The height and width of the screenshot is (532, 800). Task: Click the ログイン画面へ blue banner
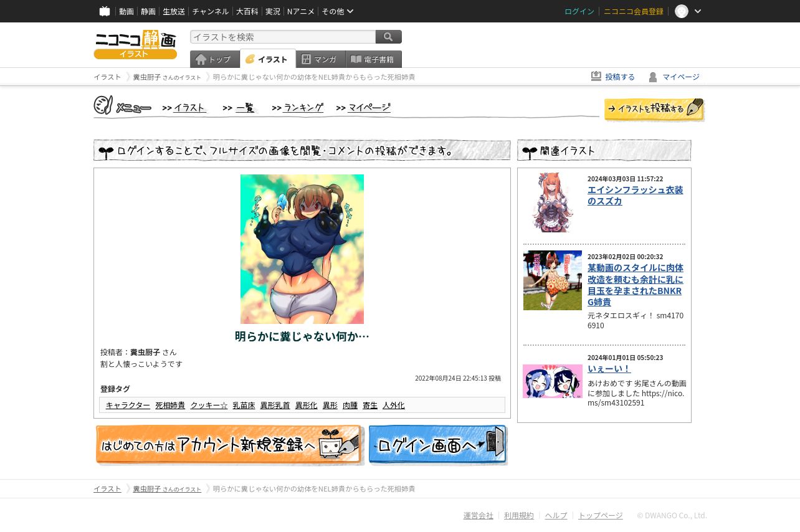click(438, 445)
